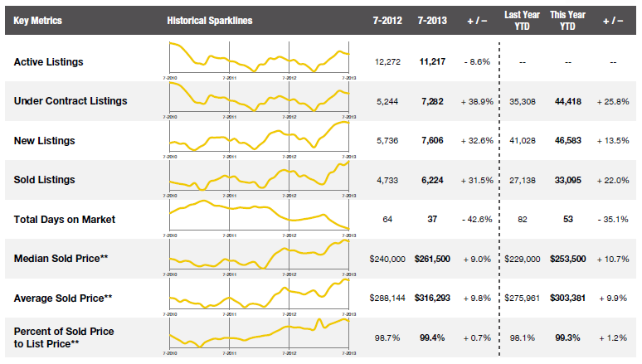The width and height of the screenshot is (642, 364).
Task: Click the 44,418 under contract YTD value
Action: [x=567, y=101]
